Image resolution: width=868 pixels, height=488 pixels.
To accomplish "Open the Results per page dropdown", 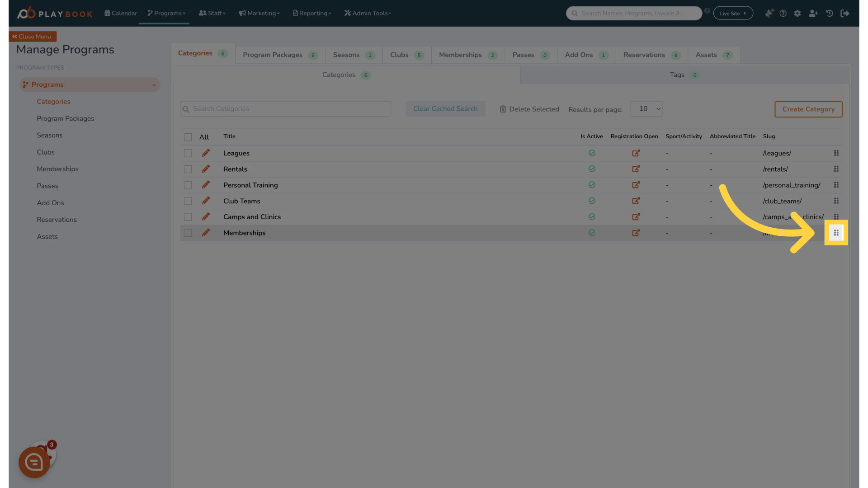I will point(646,108).
